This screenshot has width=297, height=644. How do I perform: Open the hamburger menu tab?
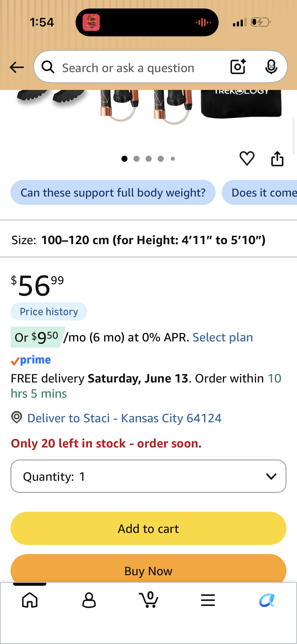(208, 600)
